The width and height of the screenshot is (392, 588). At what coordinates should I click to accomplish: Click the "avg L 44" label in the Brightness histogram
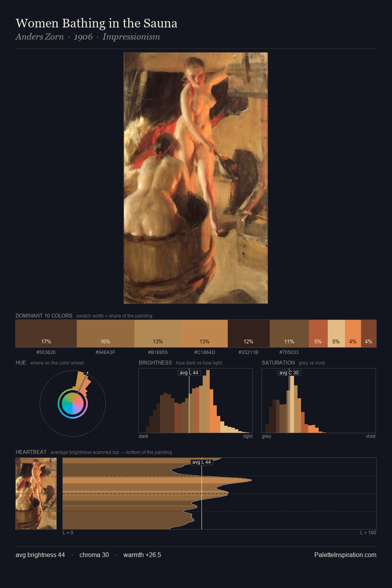click(189, 373)
